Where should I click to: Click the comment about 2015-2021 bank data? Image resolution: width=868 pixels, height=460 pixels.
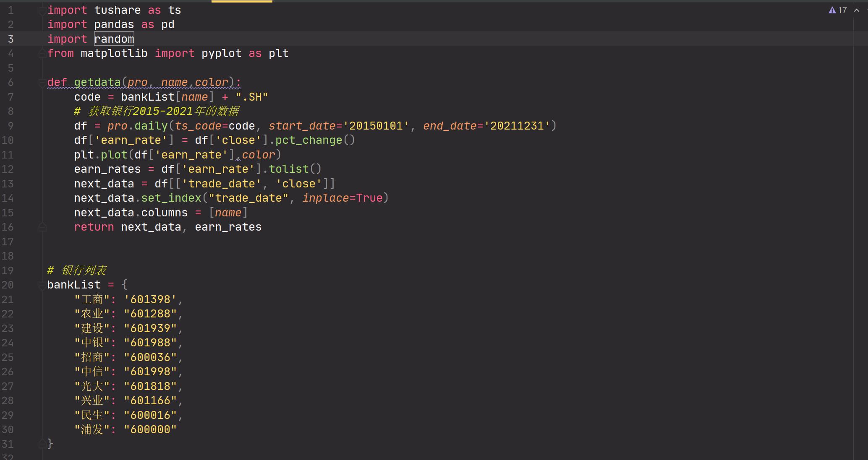tap(157, 111)
